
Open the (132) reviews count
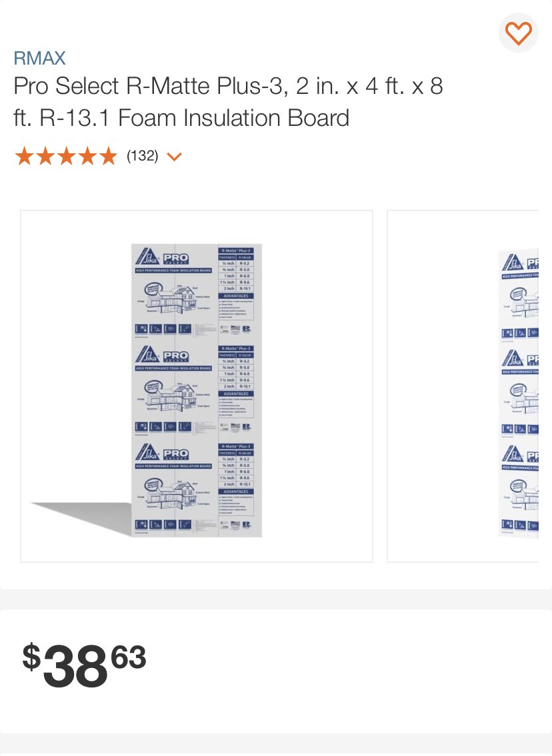(x=143, y=156)
